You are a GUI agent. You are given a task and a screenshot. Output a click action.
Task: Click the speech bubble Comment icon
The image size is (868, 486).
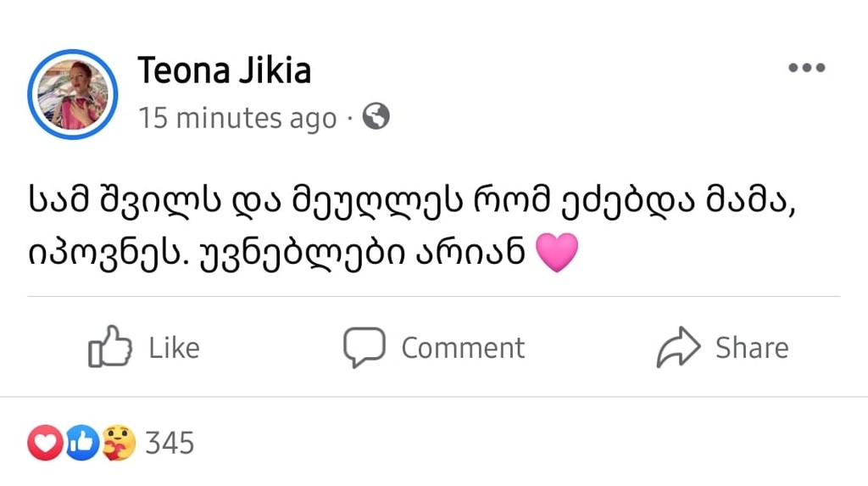pos(364,347)
